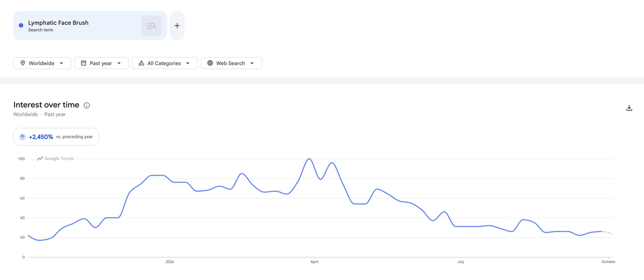Expand the All Categories dropdown
Screen dimensions: 644x280
[165, 63]
